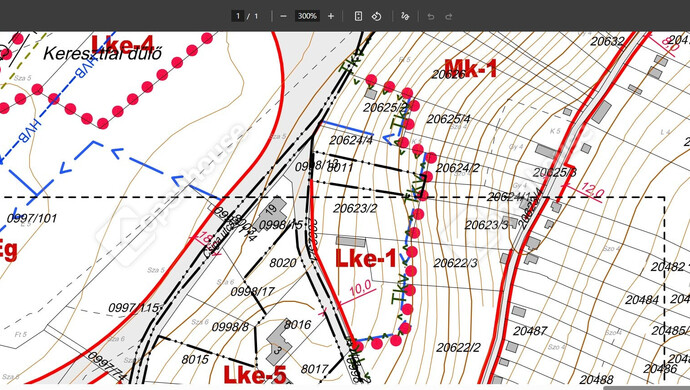The height and width of the screenshot is (390, 690).
Task: Click parcel number 20623/3
Action: click(x=487, y=225)
